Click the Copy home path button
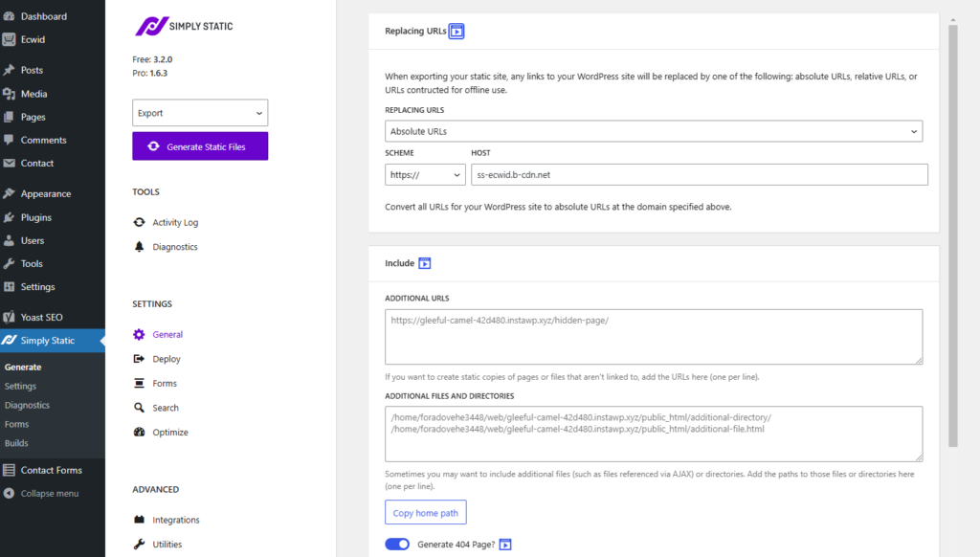The height and width of the screenshot is (557, 980). click(x=426, y=513)
